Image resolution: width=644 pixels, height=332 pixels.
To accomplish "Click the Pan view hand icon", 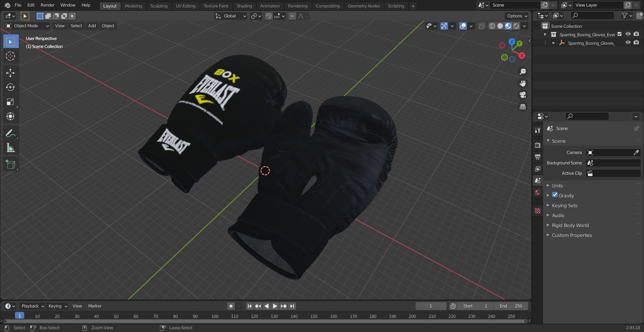I will pos(522,83).
